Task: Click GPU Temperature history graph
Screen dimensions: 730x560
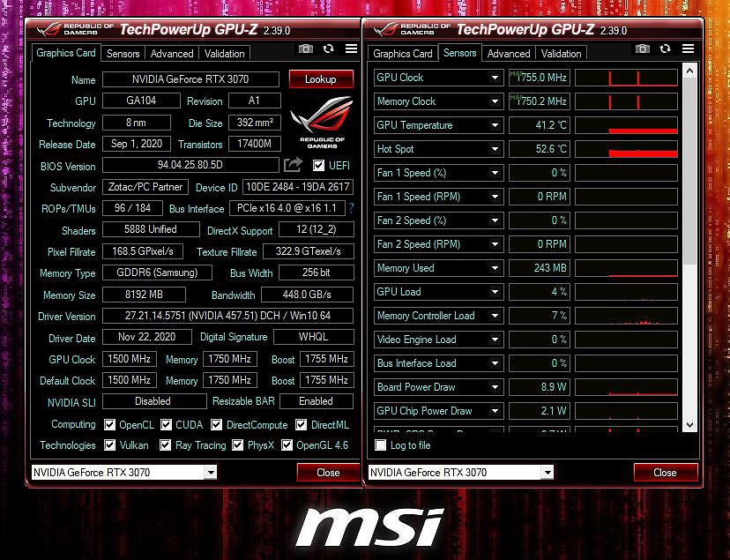Action: point(626,125)
